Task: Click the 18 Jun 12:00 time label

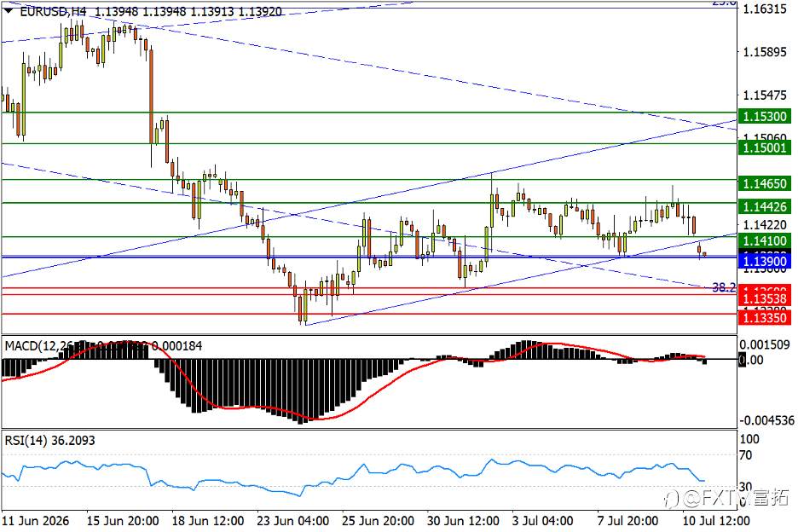Action: point(208,521)
